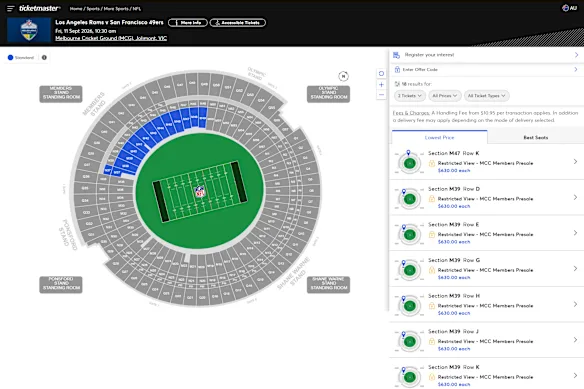Select 'Section M47 Row K' listing title
Image resolution: width=584 pixels, height=389 pixels.
[453, 153]
